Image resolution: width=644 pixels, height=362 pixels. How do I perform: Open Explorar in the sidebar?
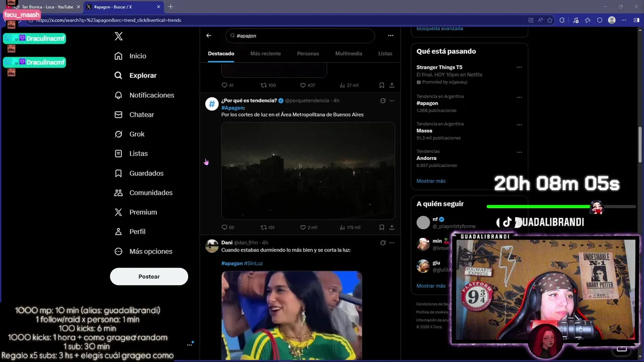click(x=135, y=75)
